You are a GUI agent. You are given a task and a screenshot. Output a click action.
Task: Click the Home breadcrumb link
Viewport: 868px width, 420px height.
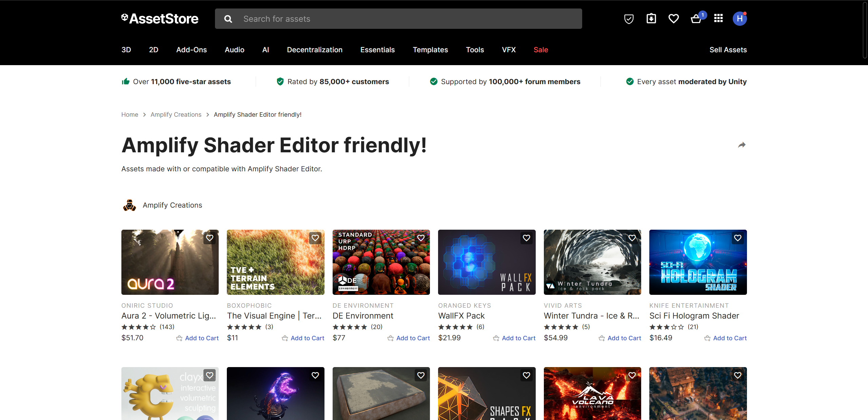coord(130,115)
